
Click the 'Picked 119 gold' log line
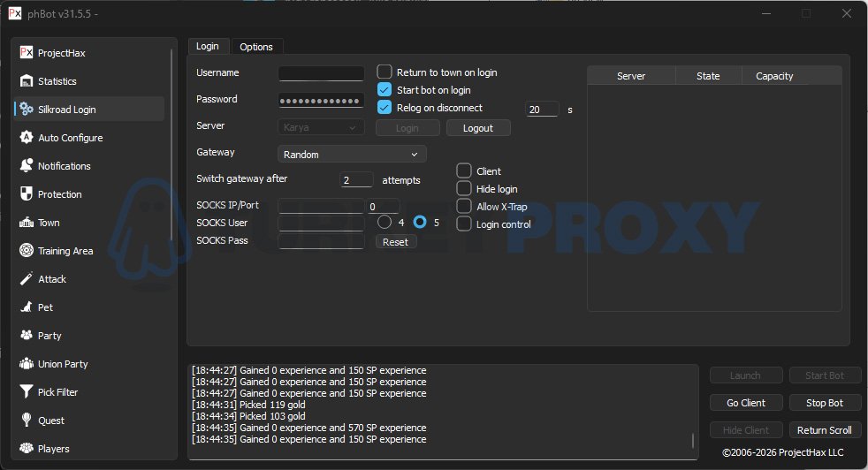click(248, 405)
